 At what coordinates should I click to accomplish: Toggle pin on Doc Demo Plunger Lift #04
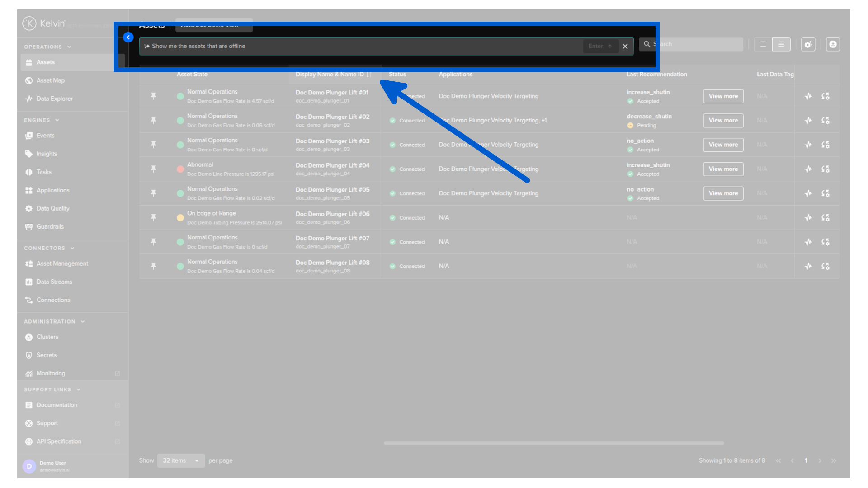pyautogui.click(x=154, y=169)
